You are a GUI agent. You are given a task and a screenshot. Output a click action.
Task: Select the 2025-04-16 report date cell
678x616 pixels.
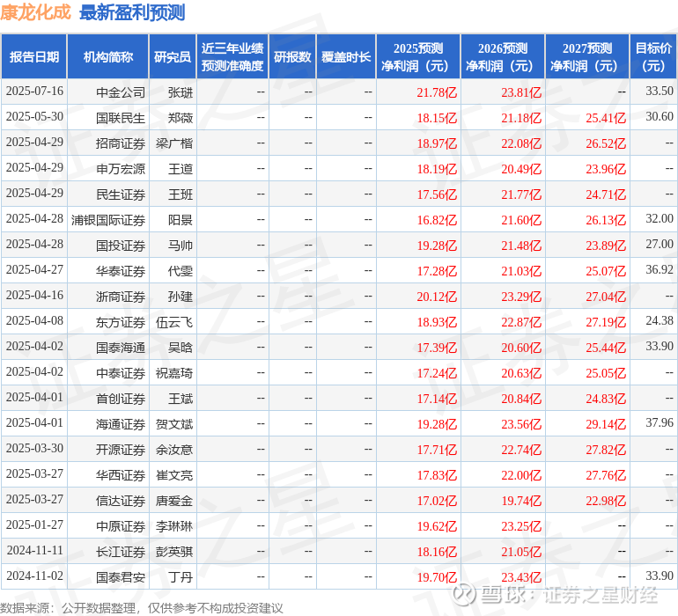point(34,296)
